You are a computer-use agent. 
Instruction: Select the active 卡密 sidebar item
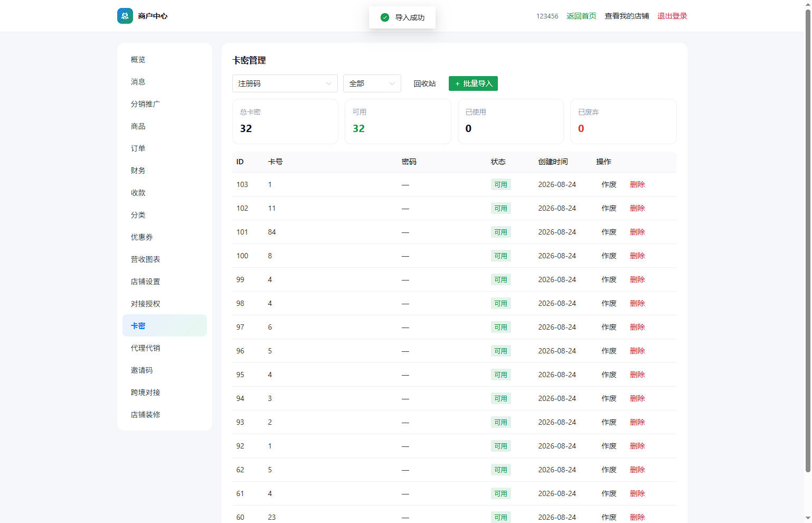(165, 326)
